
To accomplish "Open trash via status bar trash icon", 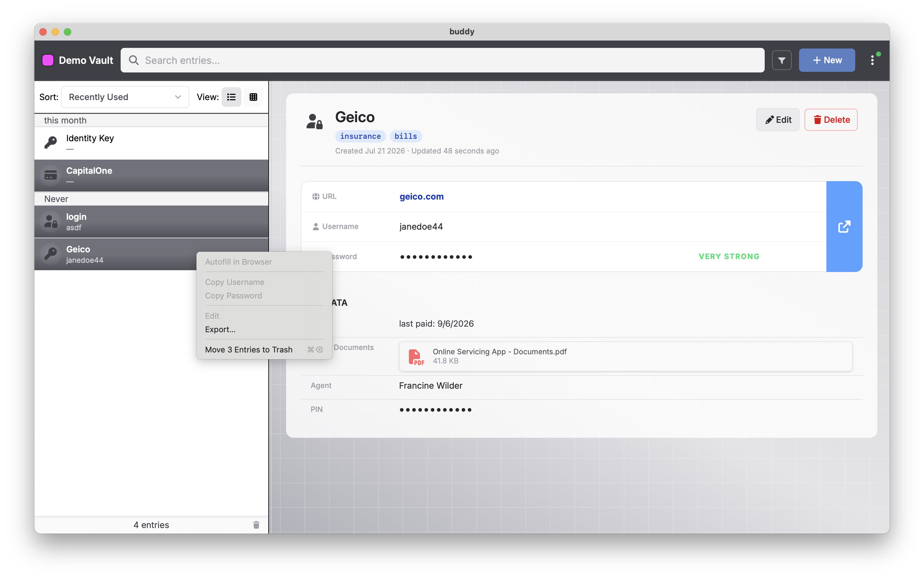I will click(x=256, y=525).
